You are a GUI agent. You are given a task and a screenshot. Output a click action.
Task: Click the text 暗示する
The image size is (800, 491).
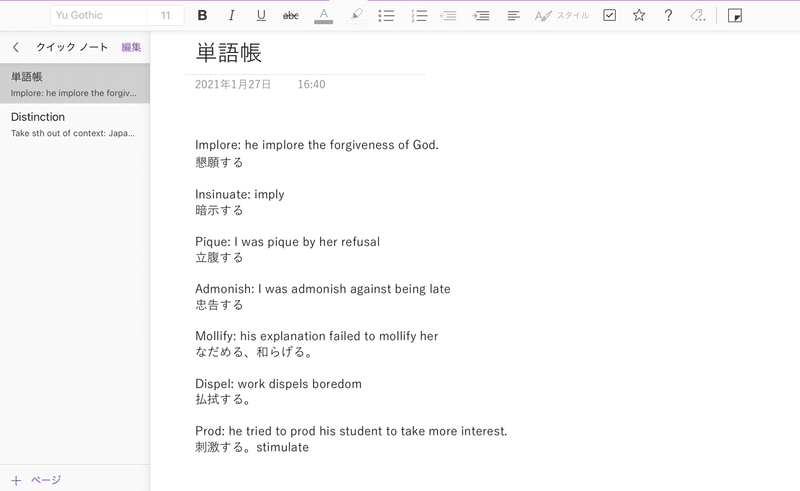(x=219, y=210)
